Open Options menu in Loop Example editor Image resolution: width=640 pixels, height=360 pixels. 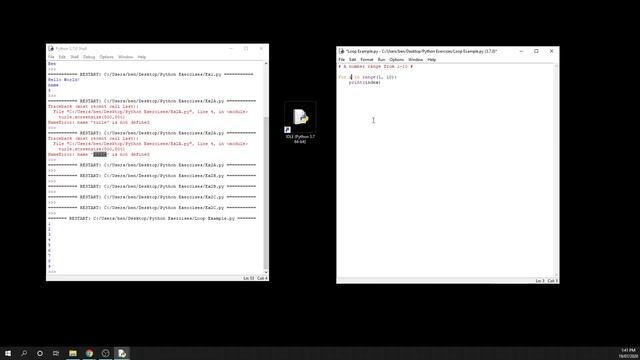click(x=396, y=60)
